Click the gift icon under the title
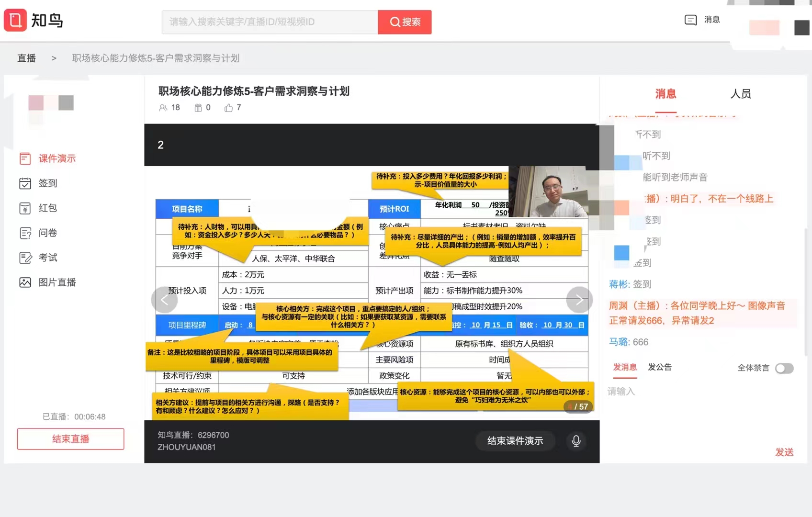 [198, 108]
